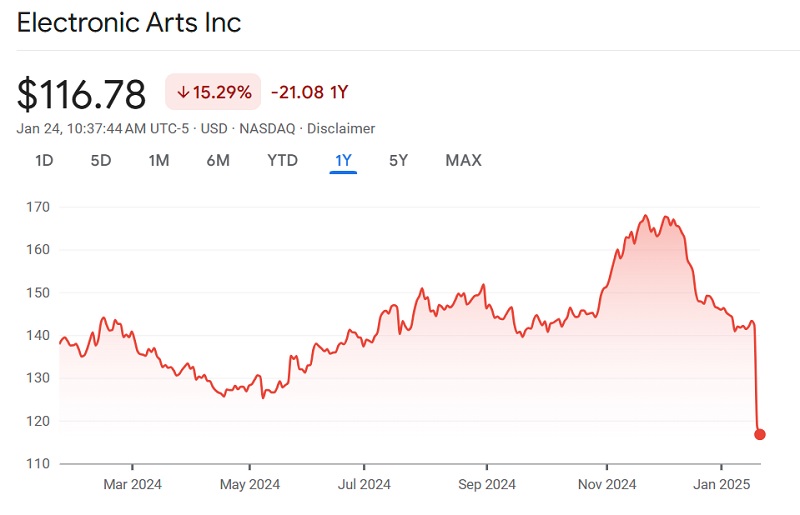This screenshot has height=515, width=800.
Task: Click the $116.78 stock price
Action: click(82, 93)
